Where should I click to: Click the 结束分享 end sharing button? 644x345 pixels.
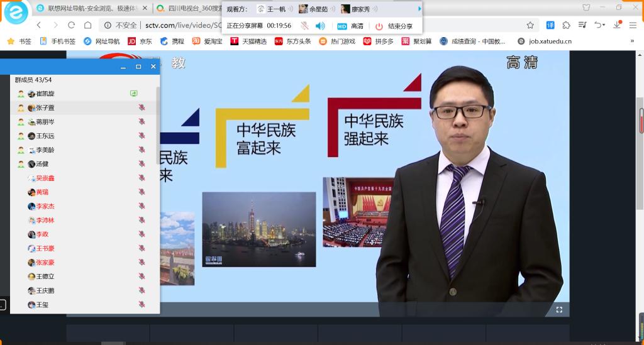pyautogui.click(x=394, y=26)
